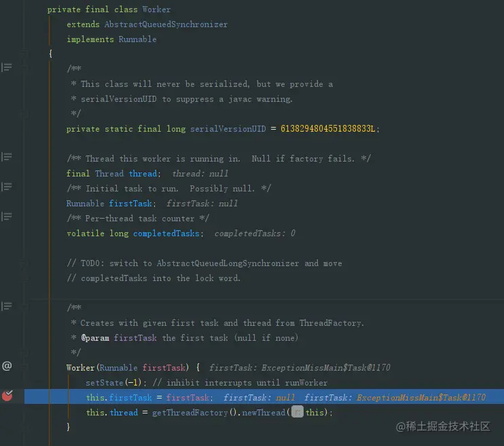Click the serialVersionUID numeric literal value
504x446 pixels.
pyautogui.click(x=327, y=129)
